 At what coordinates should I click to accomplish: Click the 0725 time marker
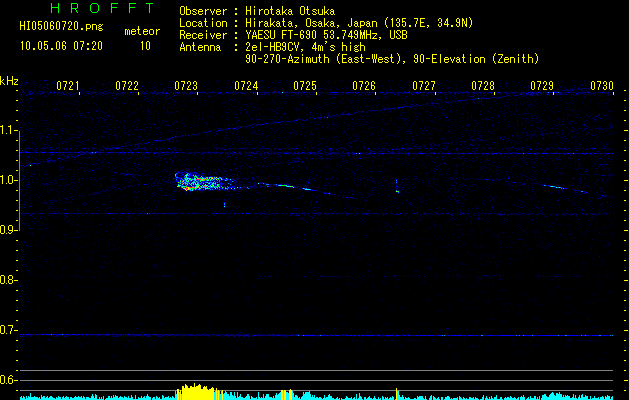click(305, 86)
